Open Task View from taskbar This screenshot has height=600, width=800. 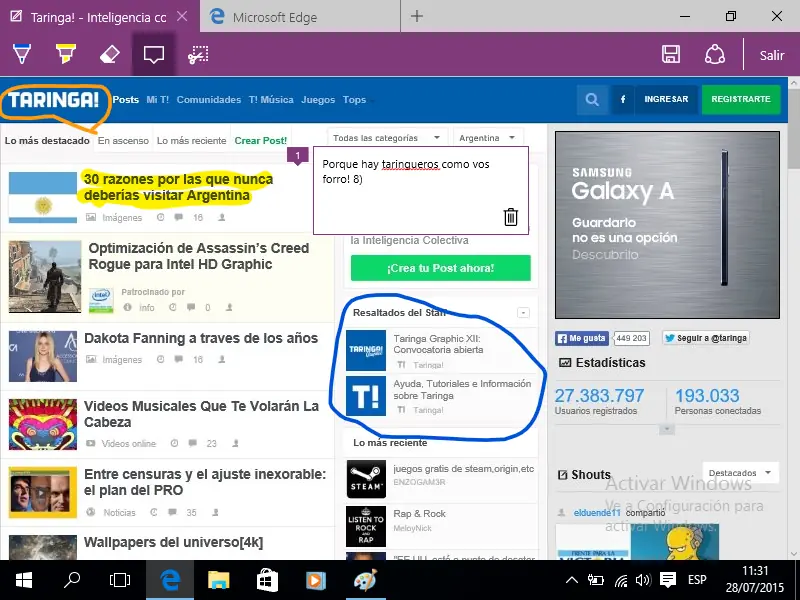click(x=120, y=580)
